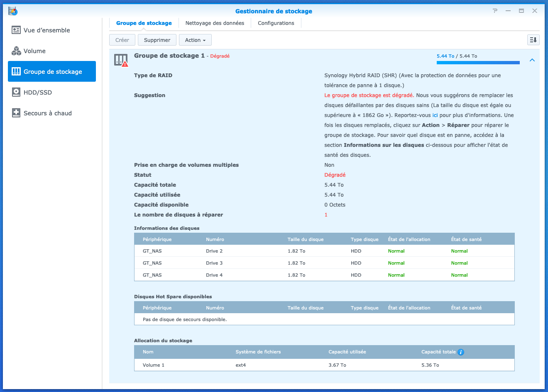This screenshot has width=548, height=392.
Task: Click the help question mark icon
Action: (x=495, y=11)
